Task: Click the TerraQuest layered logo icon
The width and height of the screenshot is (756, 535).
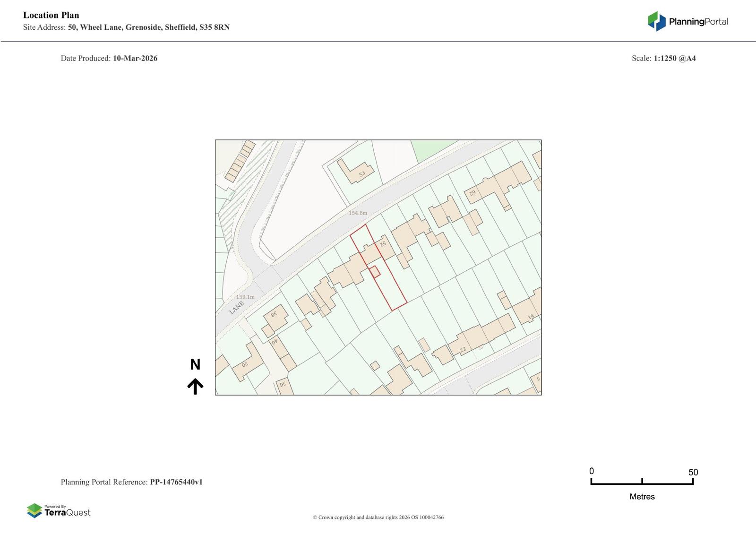Action: pyautogui.click(x=34, y=510)
